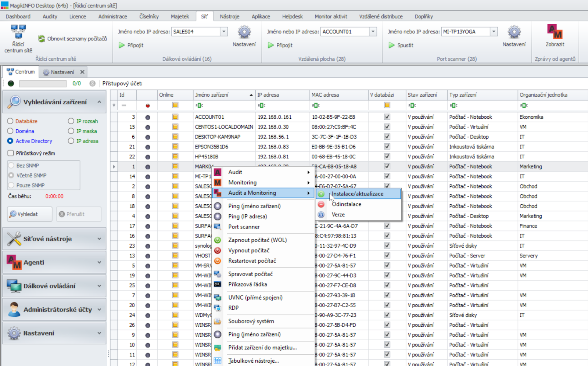Launch Port scanner from context menu

coord(263,227)
